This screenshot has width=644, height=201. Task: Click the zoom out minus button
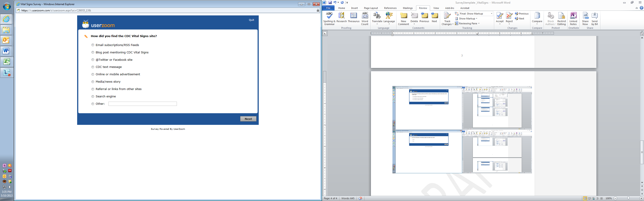(x=615, y=198)
